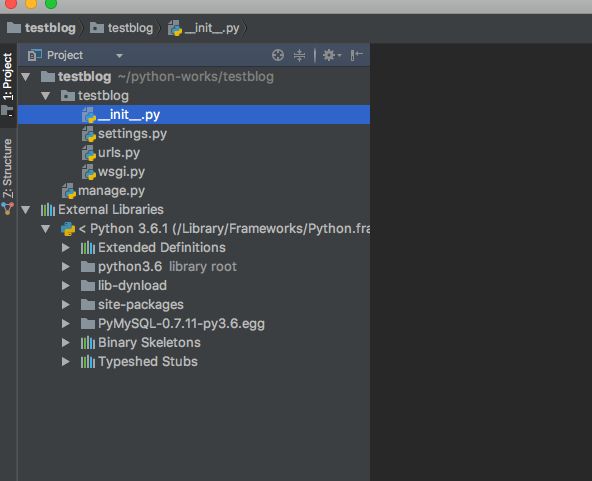Open the Z: Structure side tab
Screen dimensions: 592x481
tap(8, 168)
